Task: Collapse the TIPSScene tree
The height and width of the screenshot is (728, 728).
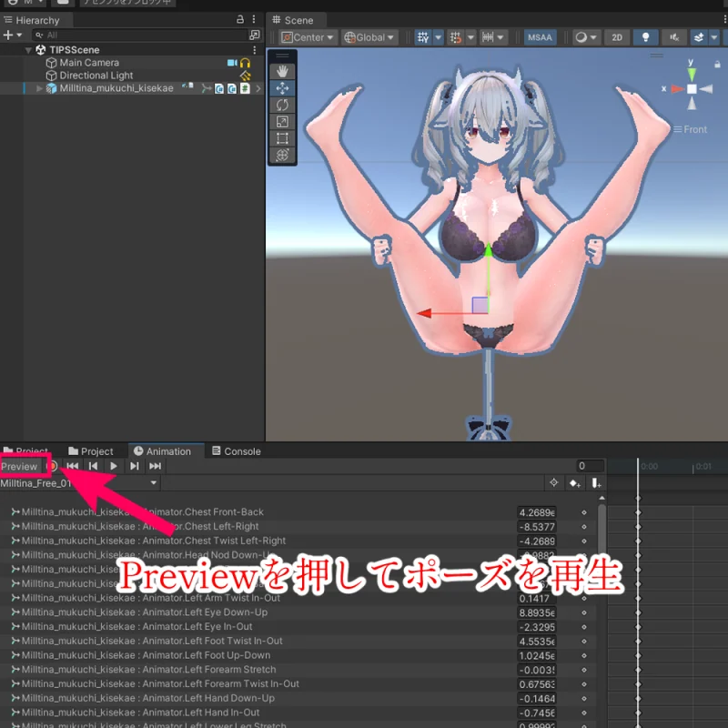Action: tap(28, 50)
